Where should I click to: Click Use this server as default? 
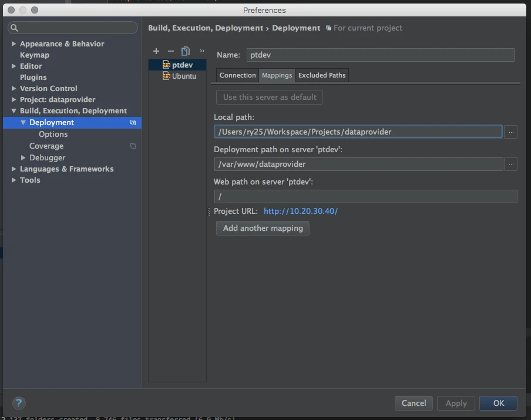pos(270,97)
